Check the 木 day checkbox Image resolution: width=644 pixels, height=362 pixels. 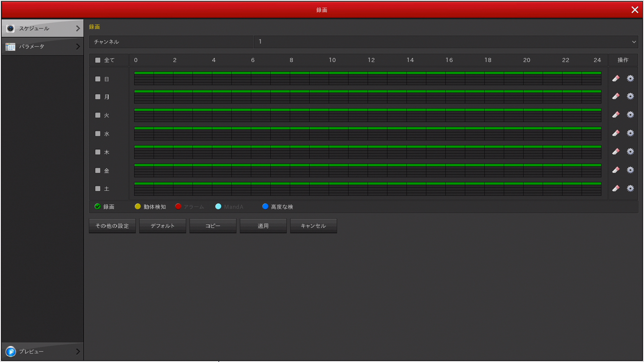(98, 152)
